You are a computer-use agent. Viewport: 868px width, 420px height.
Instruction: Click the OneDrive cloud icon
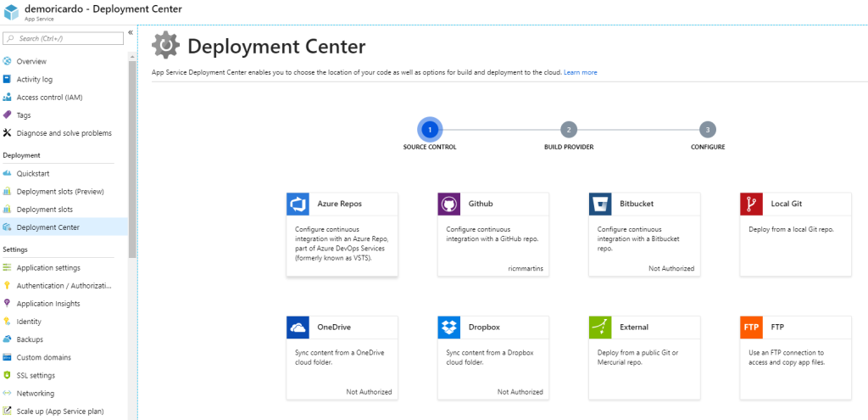tap(298, 328)
